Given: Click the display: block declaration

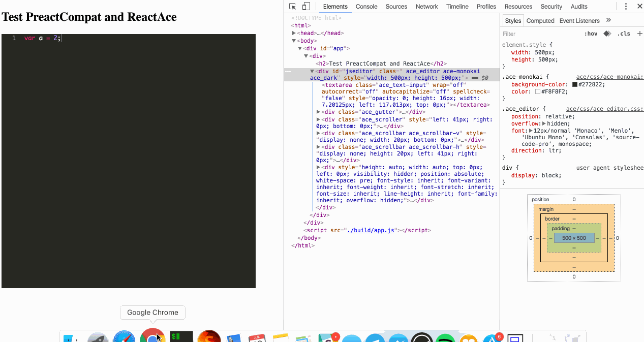Looking at the screenshot, I should pyautogui.click(x=536, y=175).
